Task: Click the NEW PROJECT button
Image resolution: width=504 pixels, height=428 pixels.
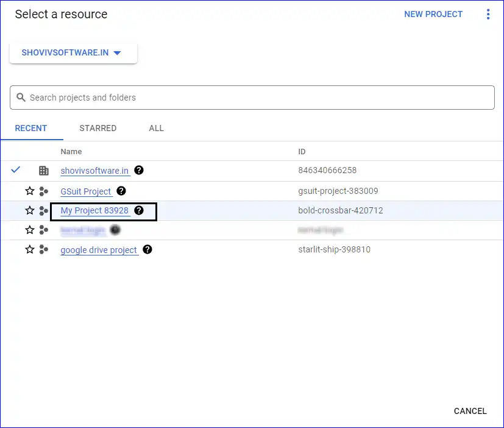Action: (433, 15)
